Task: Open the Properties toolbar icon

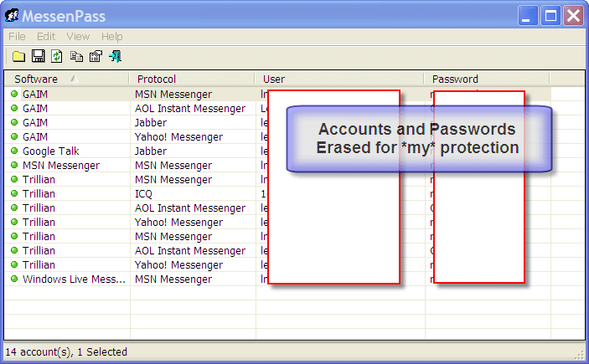Action: [x=96, y=56]
